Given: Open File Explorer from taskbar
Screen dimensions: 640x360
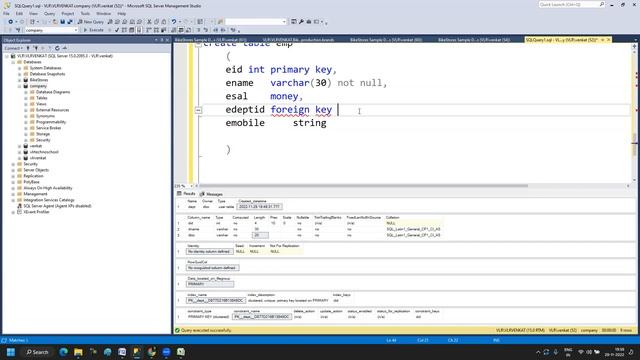Looking at the screenshot, I should [x=78, y=352].
